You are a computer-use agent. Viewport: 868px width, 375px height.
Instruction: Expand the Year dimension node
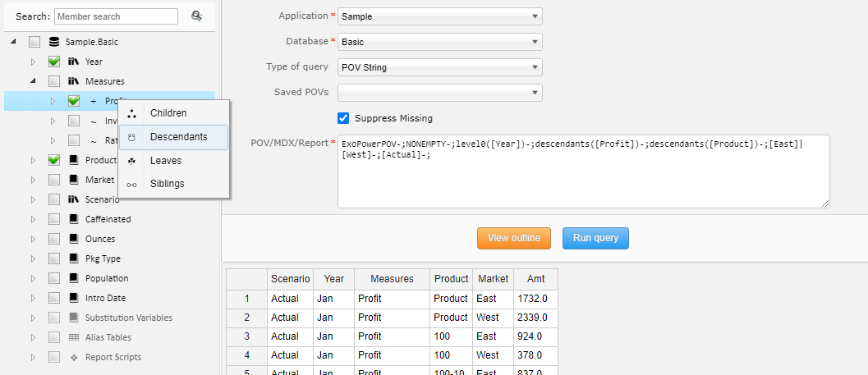coord(33,62)
